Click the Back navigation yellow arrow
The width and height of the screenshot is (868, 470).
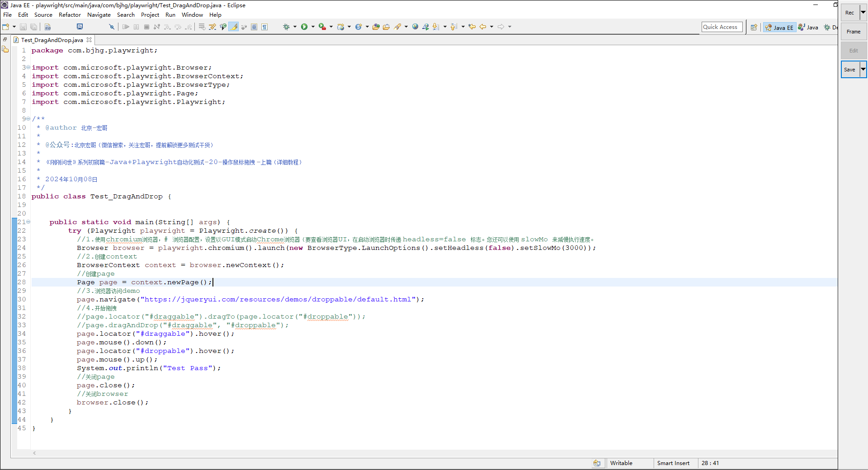point(483,27)
